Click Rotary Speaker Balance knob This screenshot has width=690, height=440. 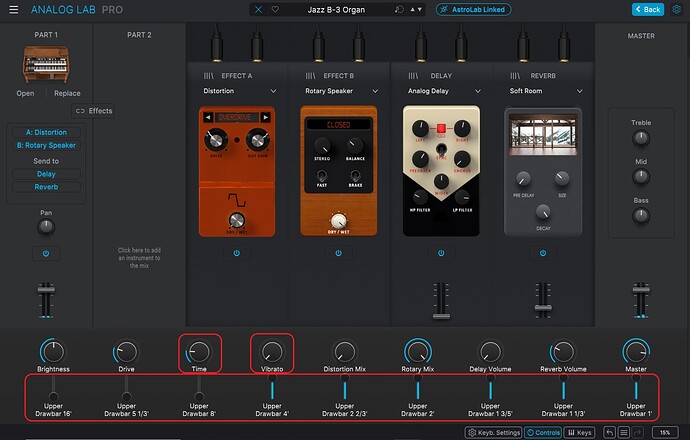[x=355, y=146]
